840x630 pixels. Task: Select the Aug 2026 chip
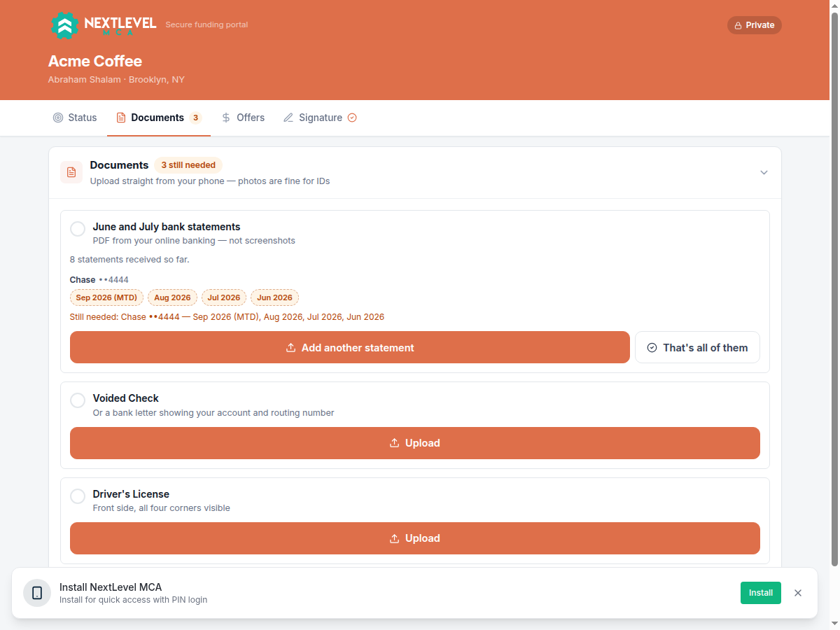172,297
